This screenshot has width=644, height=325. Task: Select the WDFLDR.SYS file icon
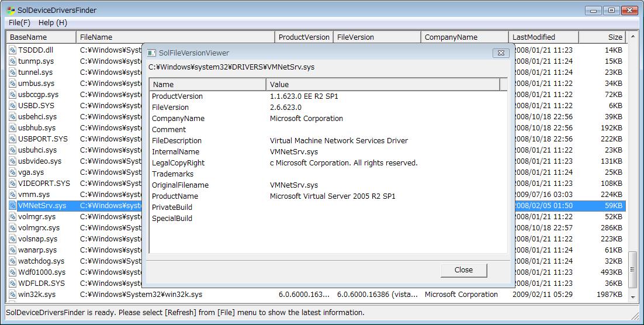[x=12, y=283]
